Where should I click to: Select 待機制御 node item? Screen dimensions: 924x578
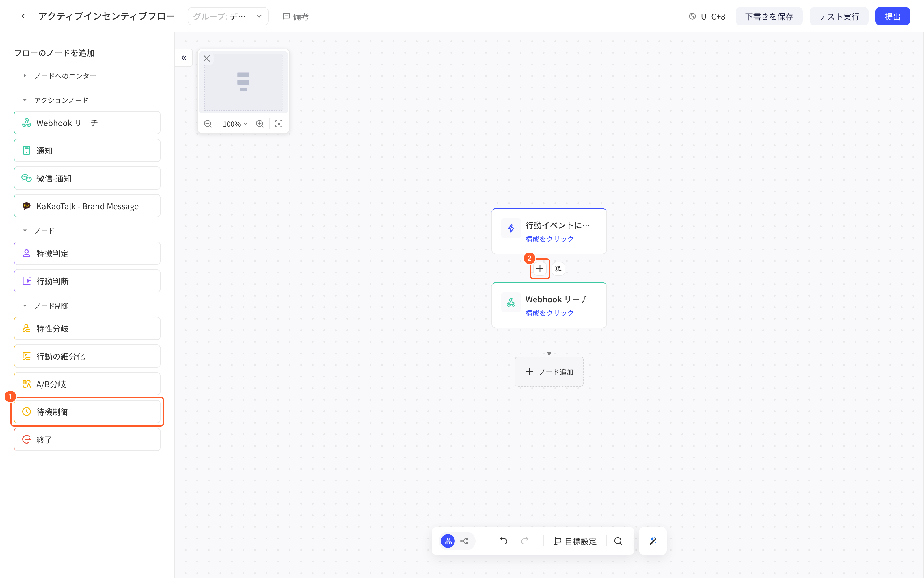[x=87, y=412]
